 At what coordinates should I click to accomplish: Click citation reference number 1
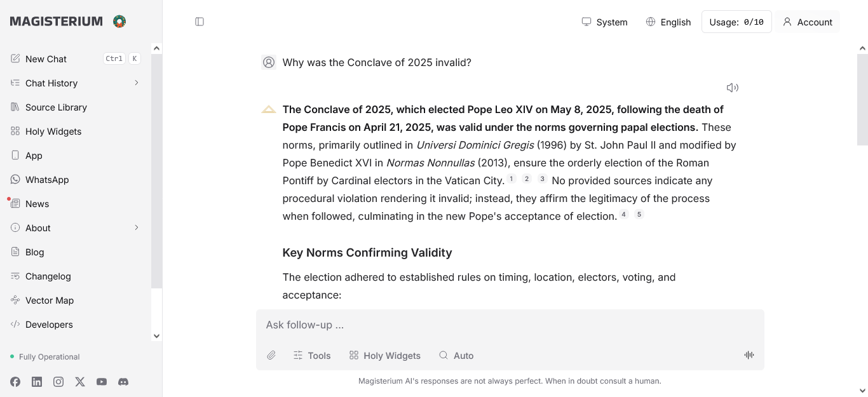click(512, 180)
